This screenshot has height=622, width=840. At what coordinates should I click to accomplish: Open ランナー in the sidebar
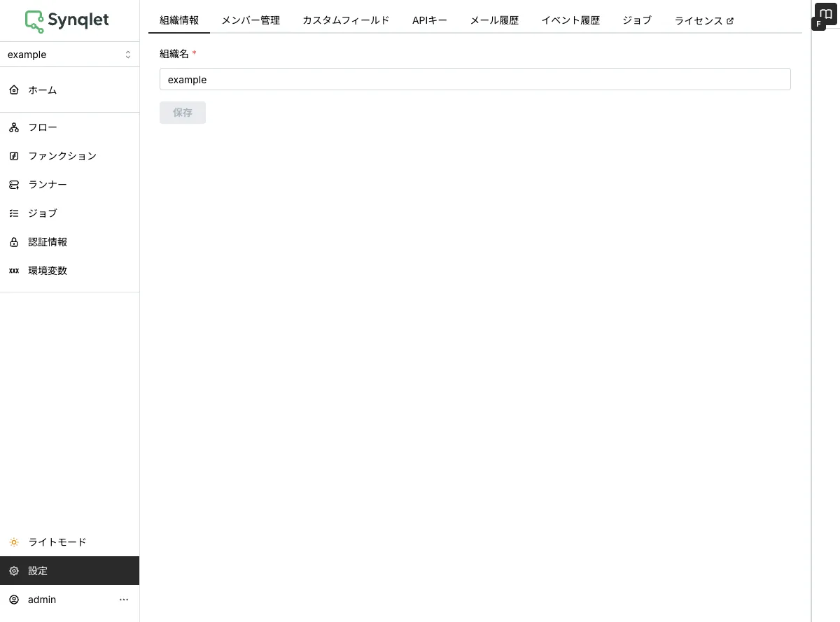(x=69, y=185)
